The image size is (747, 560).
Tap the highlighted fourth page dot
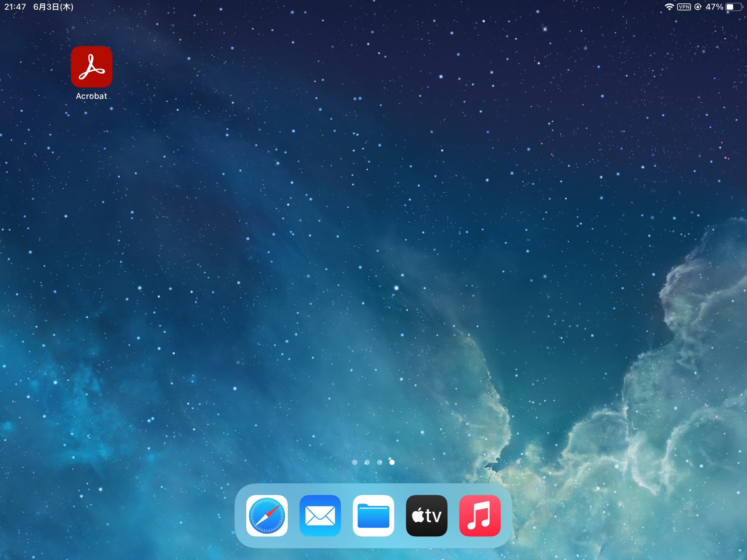[x=392, y=462]
